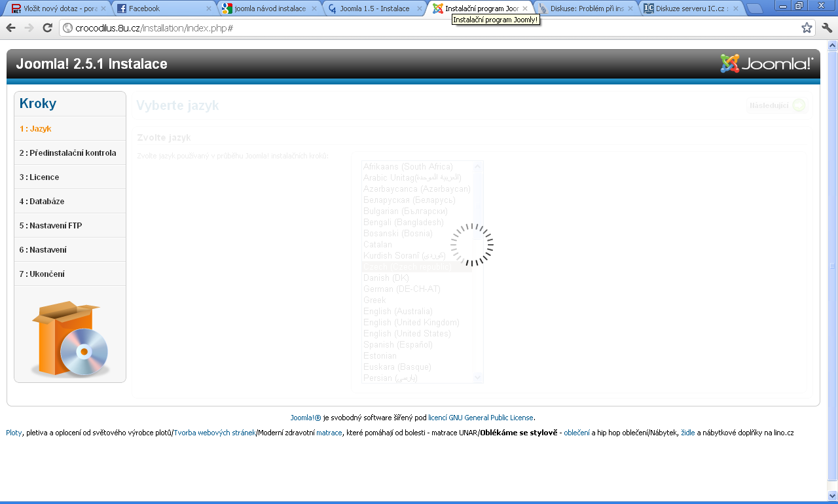Choose 'Danish (DK)' language

[417, 278]
